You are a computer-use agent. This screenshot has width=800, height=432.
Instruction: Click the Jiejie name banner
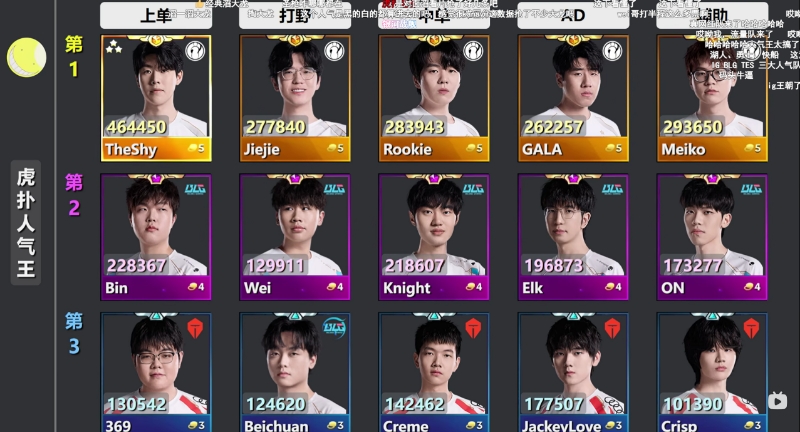[x=295, y=149]
